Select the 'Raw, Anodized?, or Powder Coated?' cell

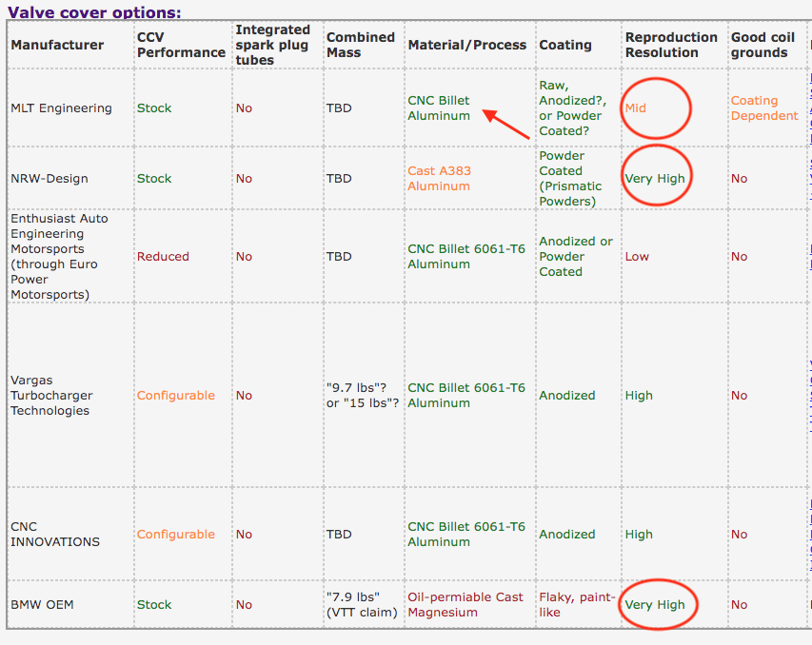(x=572, y=108)
